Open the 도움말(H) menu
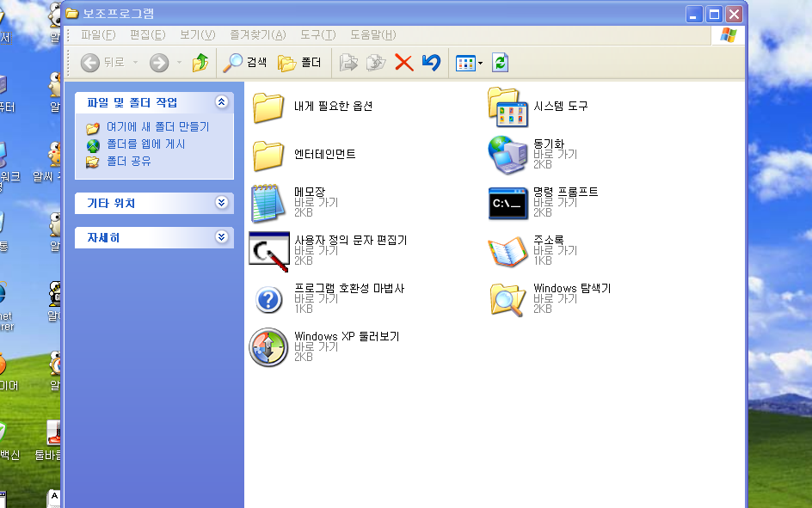 (372, 34)
